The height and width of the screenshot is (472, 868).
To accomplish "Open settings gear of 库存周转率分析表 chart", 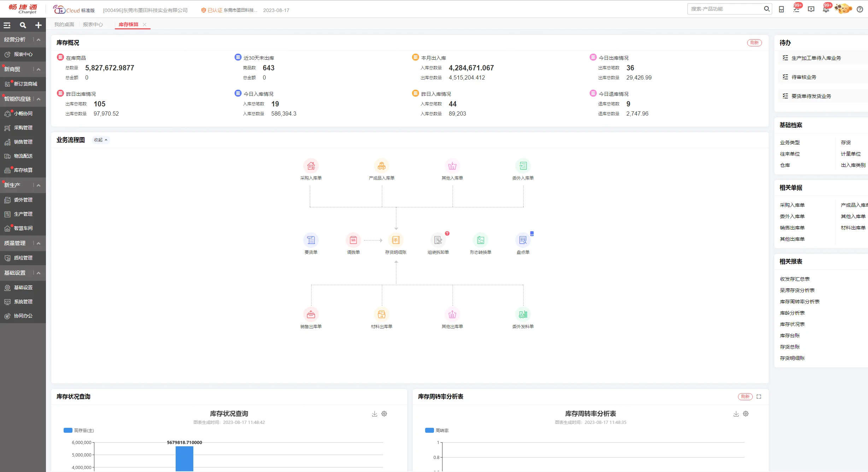I will tap(746, 414).
